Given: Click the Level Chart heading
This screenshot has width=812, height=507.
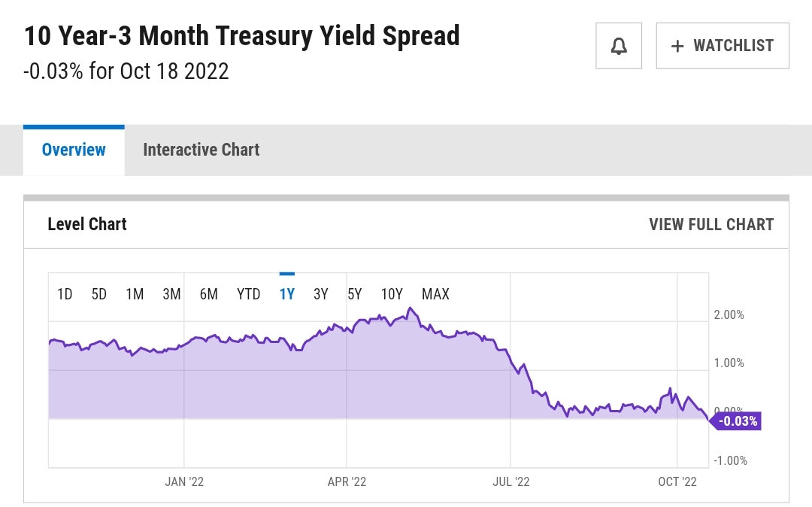Looking at the screenshot, I should [x=87, y=224].
